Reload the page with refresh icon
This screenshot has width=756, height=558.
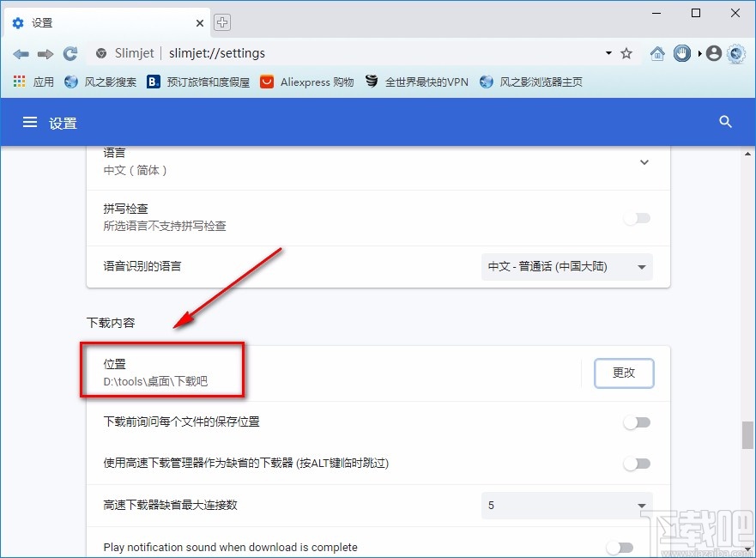[x=70, y=53]
